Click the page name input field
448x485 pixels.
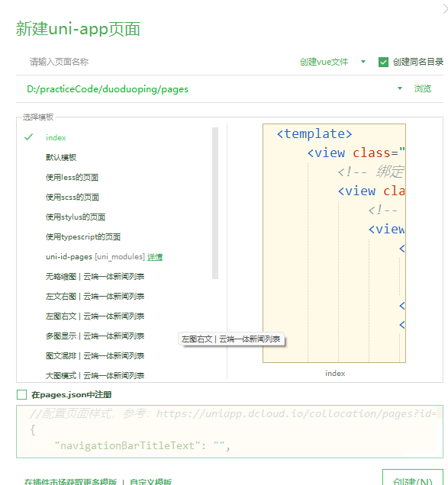(155, 62)
